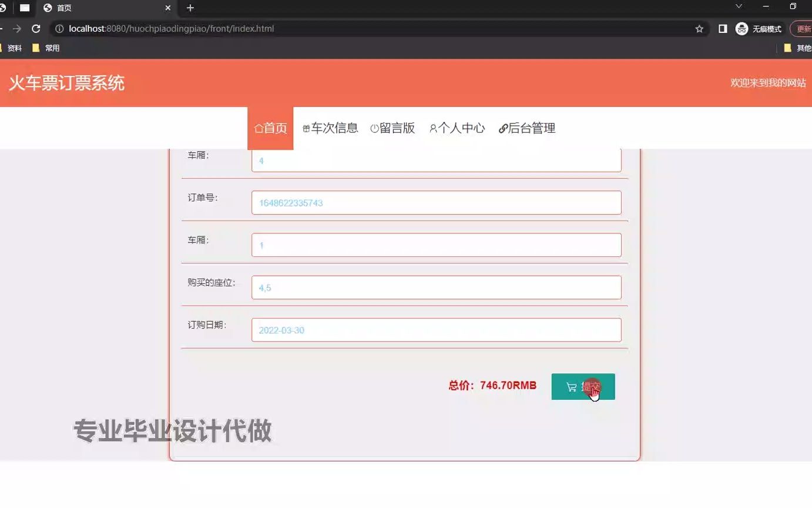Click the forward navigation arrow
Screen dimensions: 812x508
17,29
